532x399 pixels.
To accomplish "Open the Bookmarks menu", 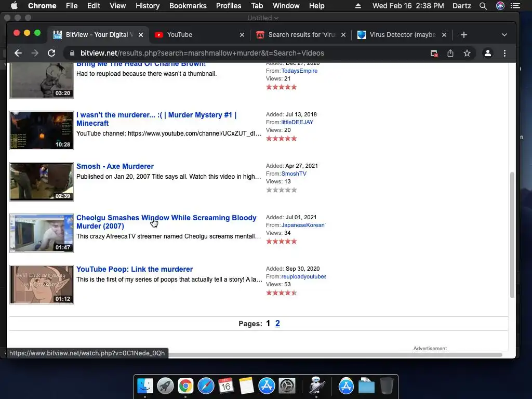I will point(188,6).
